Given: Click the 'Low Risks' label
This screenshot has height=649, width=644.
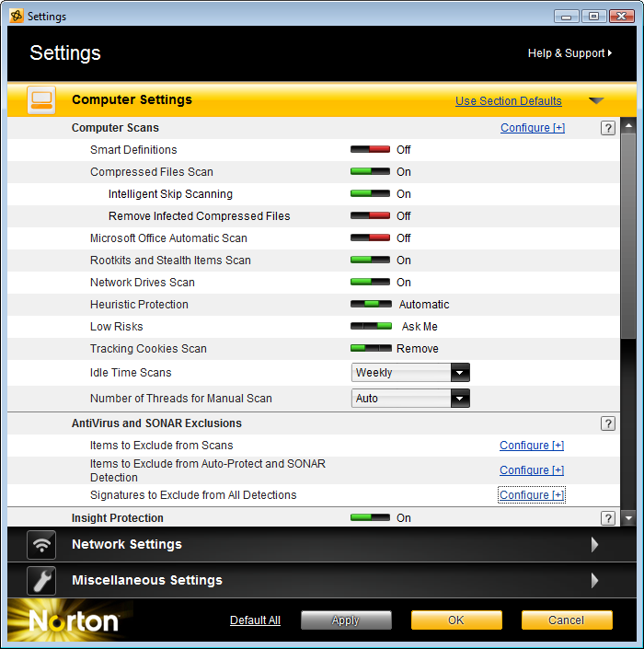Looking at the screenshot, I should (x=116, y=327).
